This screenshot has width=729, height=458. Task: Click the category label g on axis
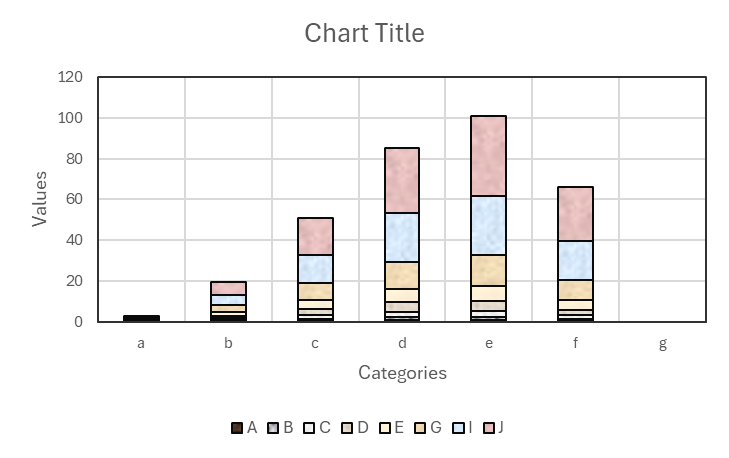662,344
